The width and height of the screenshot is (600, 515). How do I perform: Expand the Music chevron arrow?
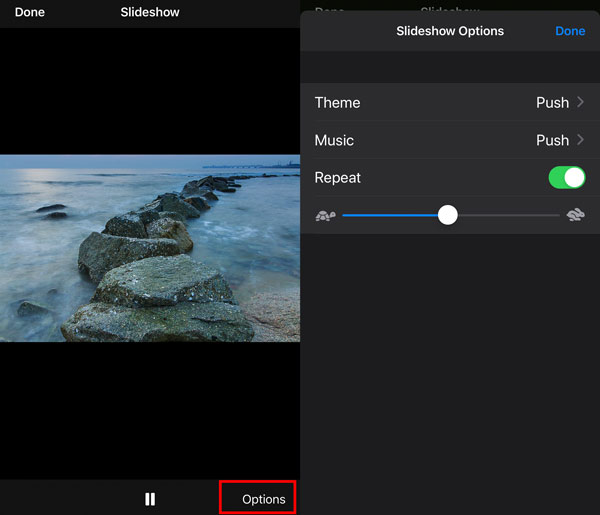(x=581, y=140)
